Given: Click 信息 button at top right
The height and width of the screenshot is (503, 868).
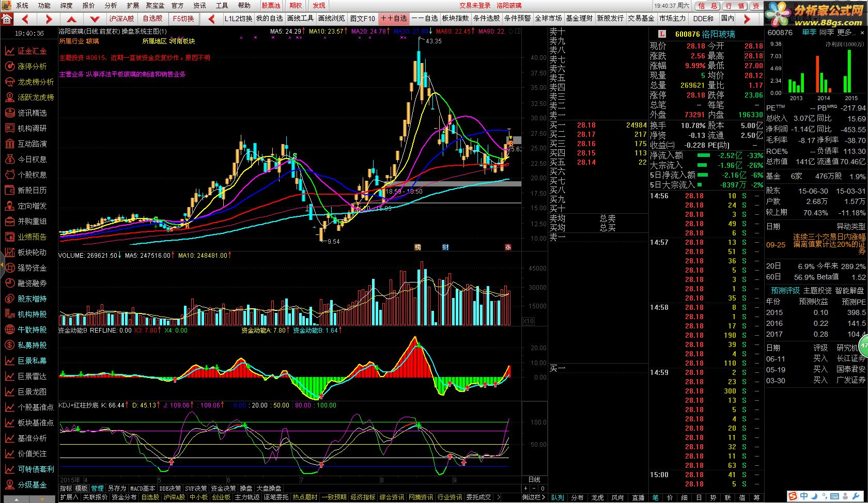Looking at the screenshot, I should 707,6.
